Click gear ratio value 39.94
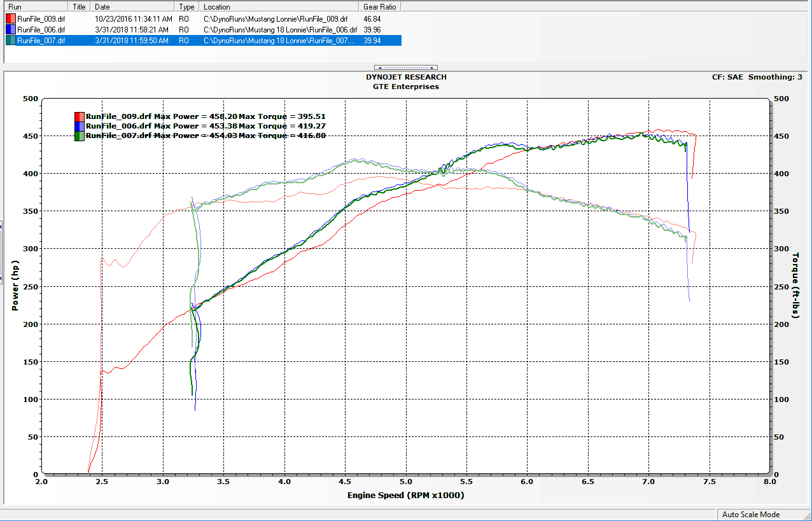This screenshot has width=812, height=521. (372, 41)
